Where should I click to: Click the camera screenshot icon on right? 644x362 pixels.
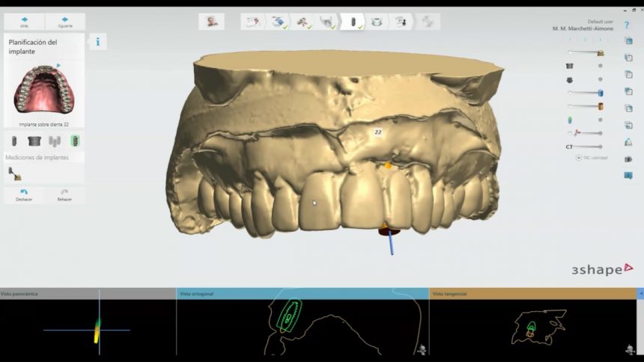click(x=628, y=159)
